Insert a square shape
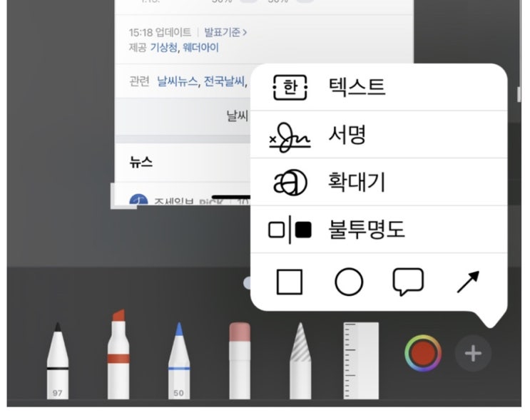This screenshot has height=420, width=530. pyautogui.click(x=290, y=282)
